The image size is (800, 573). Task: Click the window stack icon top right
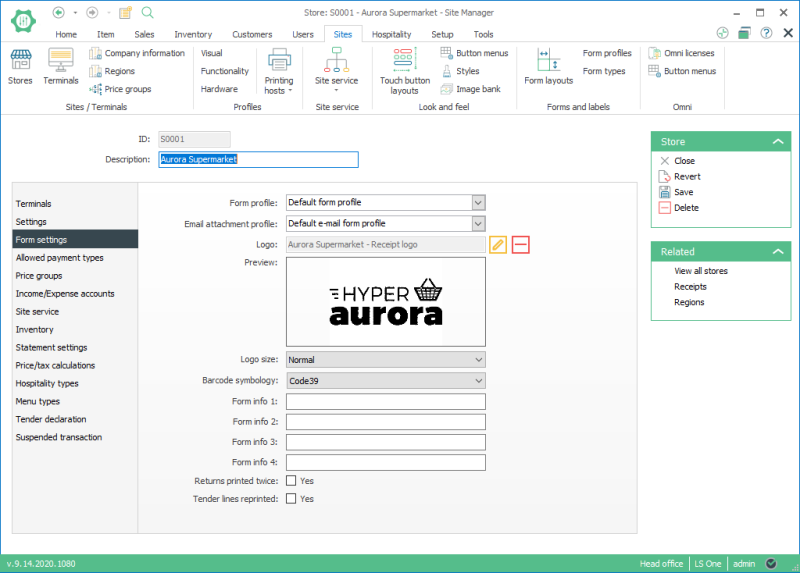(744, 33)
